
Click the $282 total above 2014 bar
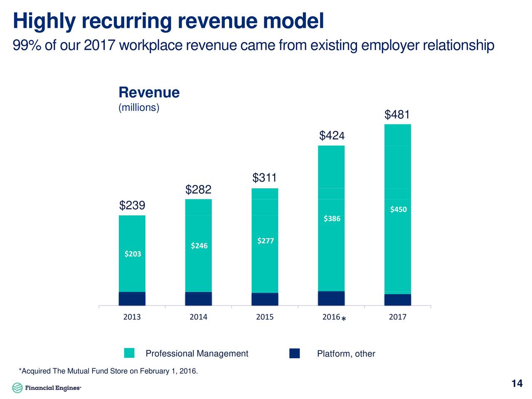pos(198,190)
